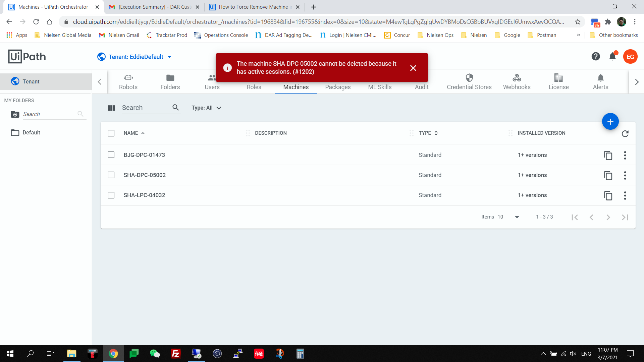Expand the Type: All filter dropdown

[x=206, y=108]
